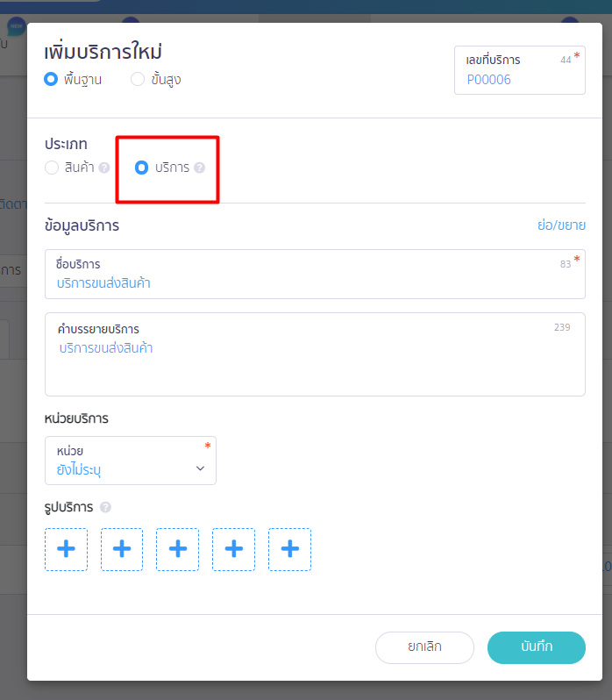Click the เลขที่บริการ P00006 field
The width and height of the screenshot is (612, 700).
[x=520, y=70]
